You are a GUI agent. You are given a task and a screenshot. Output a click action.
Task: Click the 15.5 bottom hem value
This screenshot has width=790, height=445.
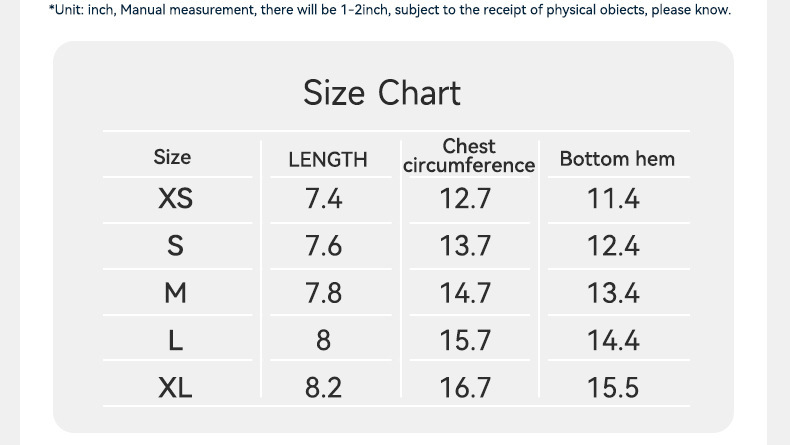(x=613, y=387)
